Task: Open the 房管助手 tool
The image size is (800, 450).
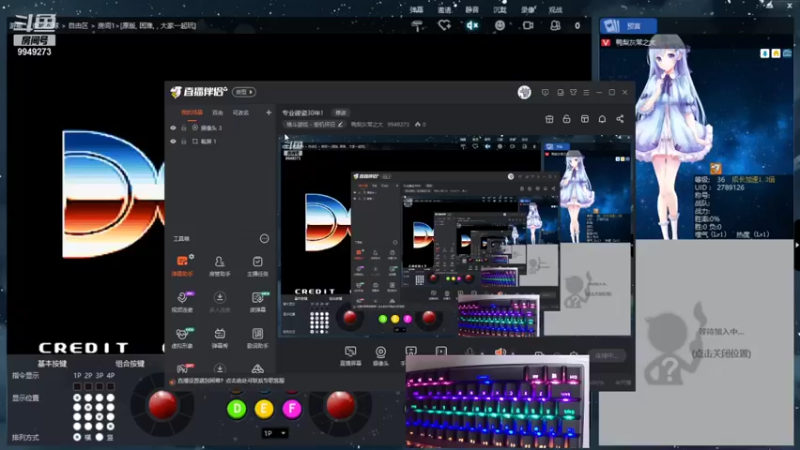Action: pyautogui.click(x=219, y=266)
